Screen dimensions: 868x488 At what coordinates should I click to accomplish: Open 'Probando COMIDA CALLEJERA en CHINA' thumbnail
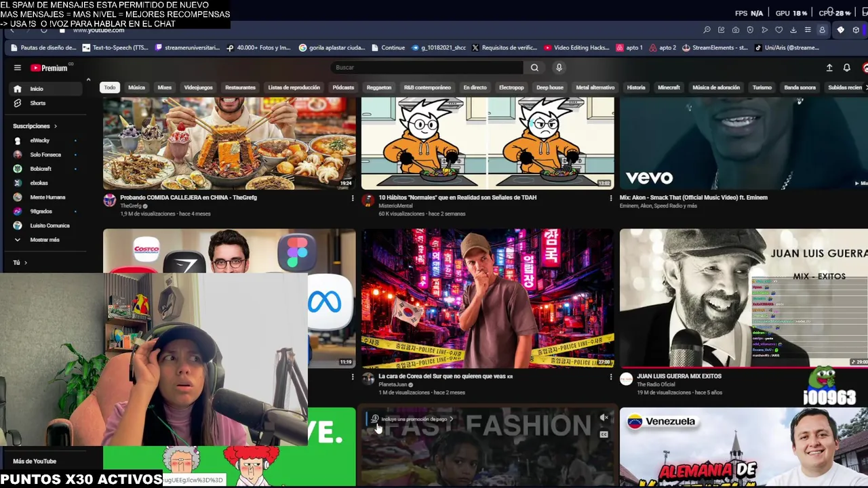tap(229, 143)
